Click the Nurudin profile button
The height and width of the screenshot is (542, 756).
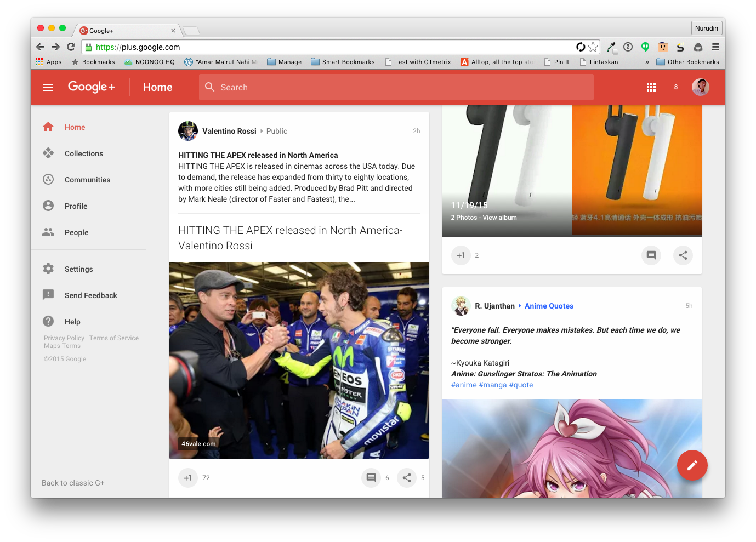(x=707, y=28)
